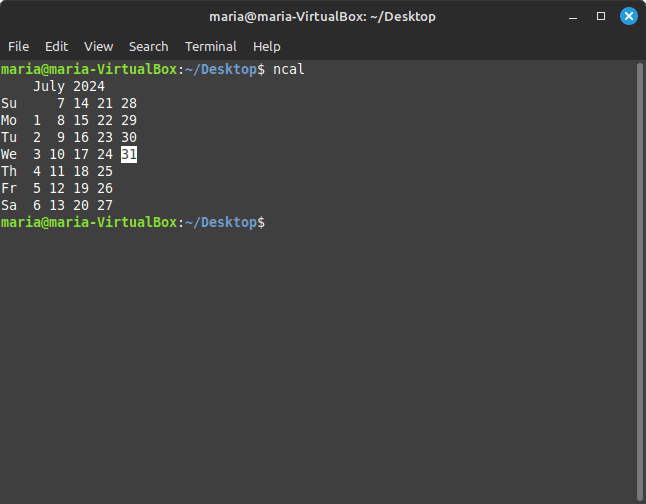The height and width of the screenshot is (504, 646).
Task: Click date 16 in Tuesday row
Action: click(81, 137)
